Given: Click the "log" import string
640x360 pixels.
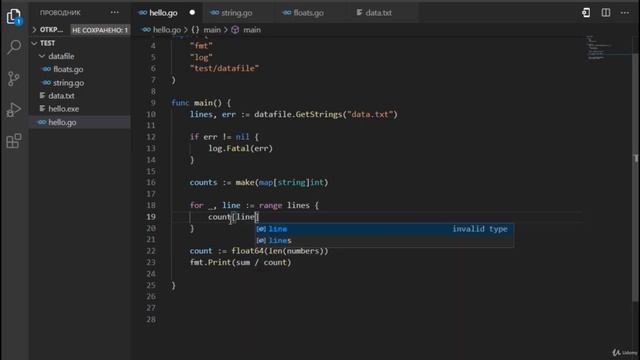Looking at the screenshot, I should point(201,57).
